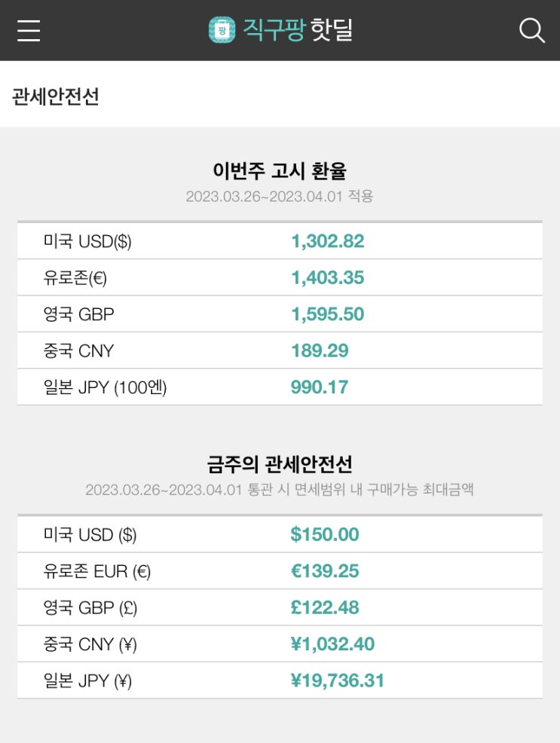Click the 990.17 yen rate value

[320, 387]
